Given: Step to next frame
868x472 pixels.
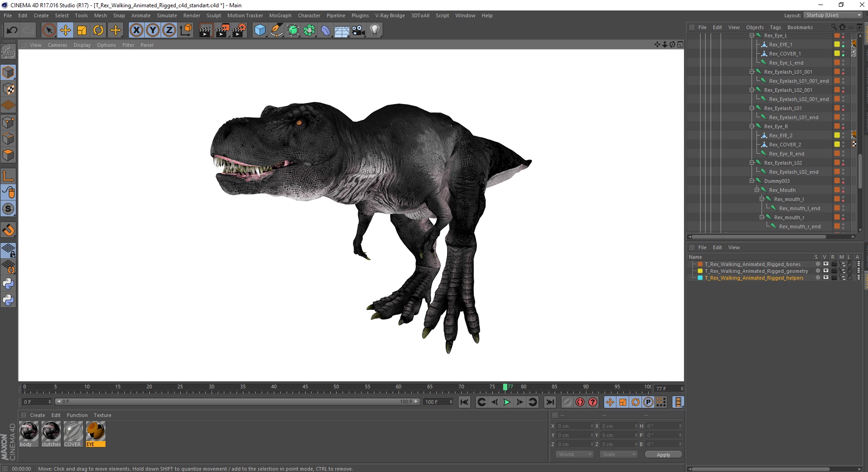Looking at the screenshot, I should tap(520, 402).
